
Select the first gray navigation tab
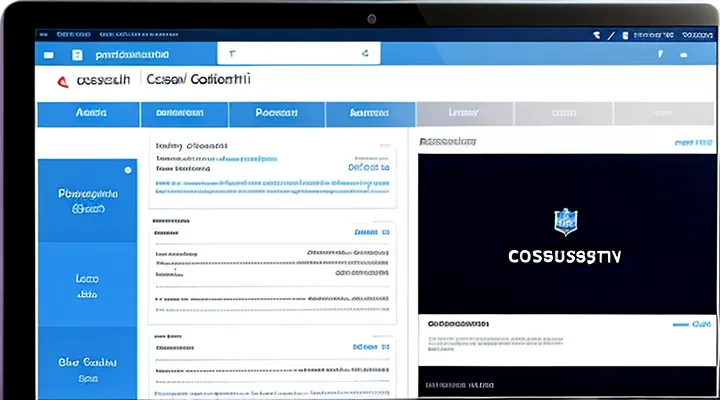click(x=462, y=113)
